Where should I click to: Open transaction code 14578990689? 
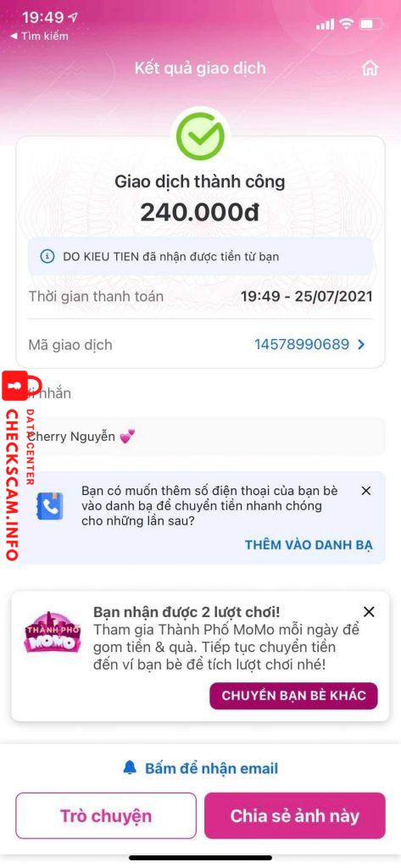(x=302, y=345)
